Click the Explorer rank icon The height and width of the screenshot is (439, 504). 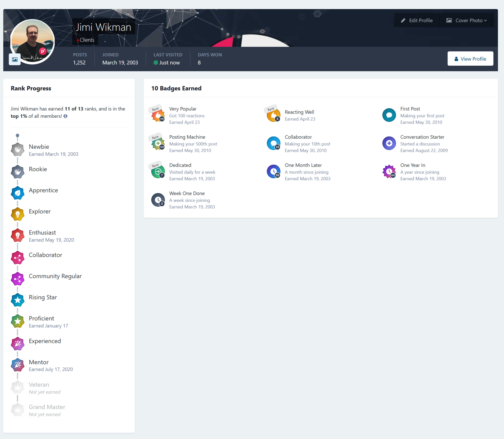tap(18, 214)
